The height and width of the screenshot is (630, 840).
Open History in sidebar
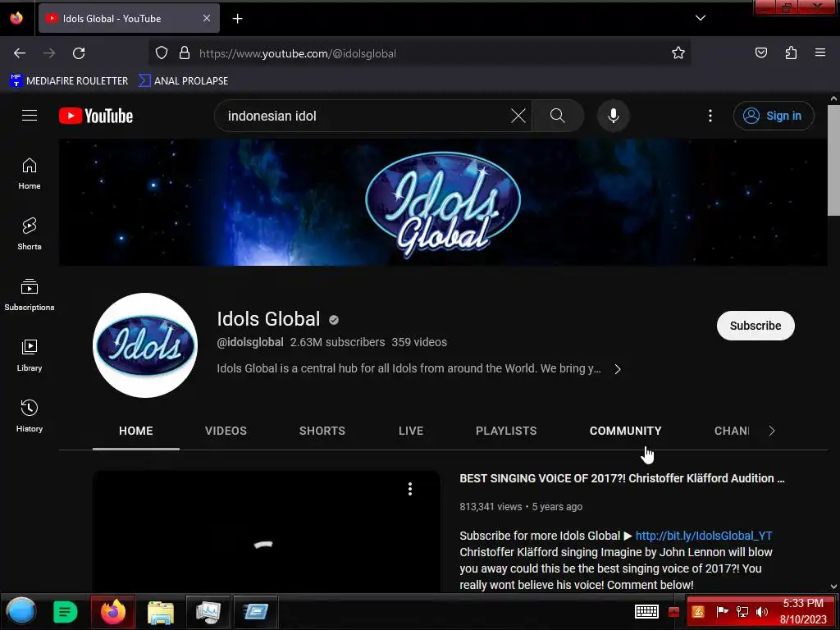tap(30, 416)
